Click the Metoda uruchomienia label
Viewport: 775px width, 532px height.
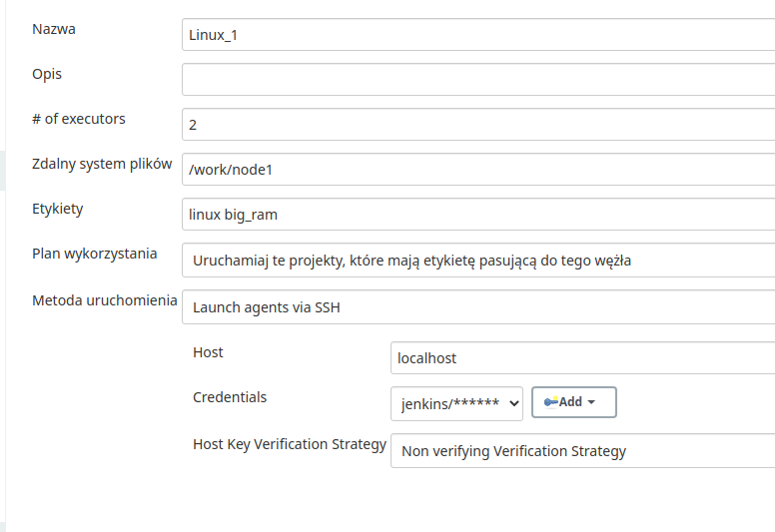pyautogui.click(x=104, y=300)
